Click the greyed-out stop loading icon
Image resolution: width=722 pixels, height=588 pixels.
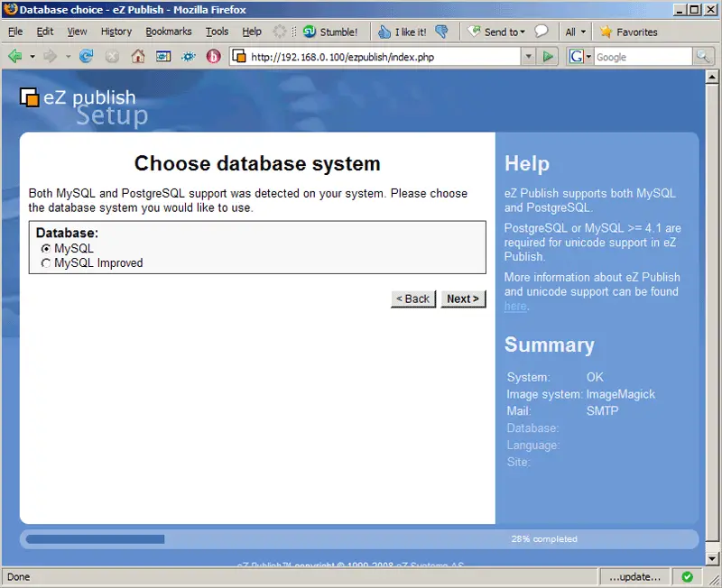click(112, 57)
